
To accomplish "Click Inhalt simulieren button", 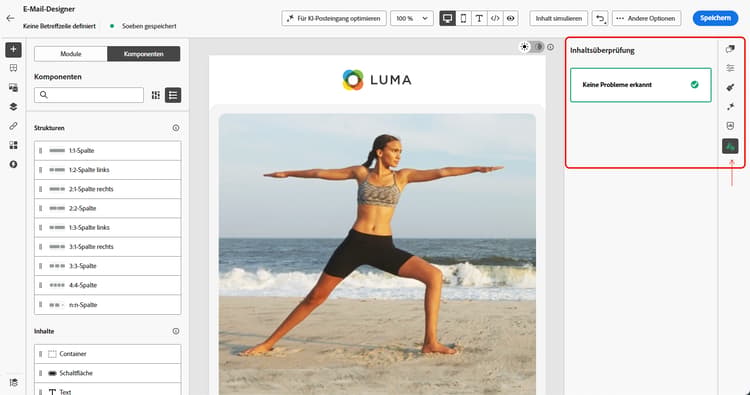I will 559,18.
